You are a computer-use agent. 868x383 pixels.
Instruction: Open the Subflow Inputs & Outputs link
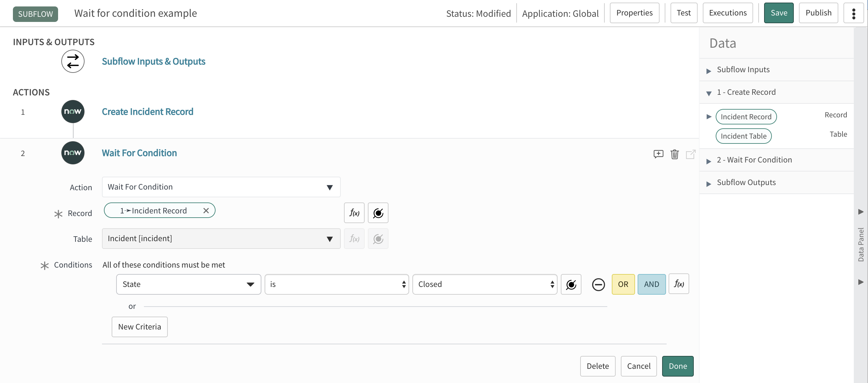[x=154, y=62]
